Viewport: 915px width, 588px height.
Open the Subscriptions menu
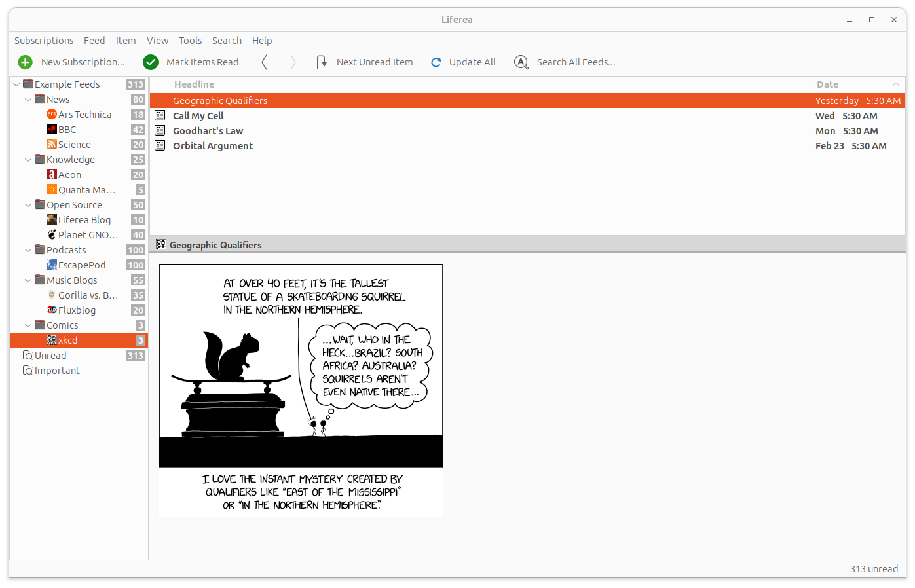pos(44,41)
